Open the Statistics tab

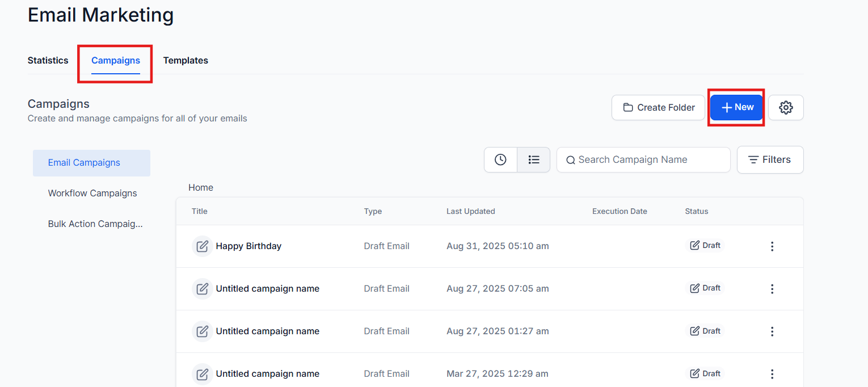click(48, 60)
